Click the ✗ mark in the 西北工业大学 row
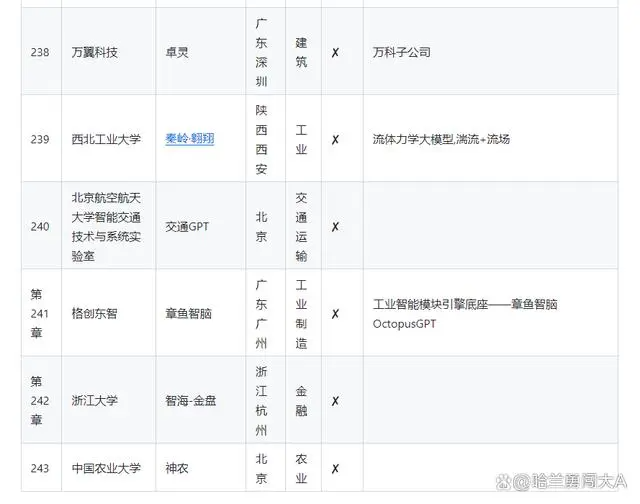Image resolution: width=640 pixels, height=504 pixels. coord(335,139)
